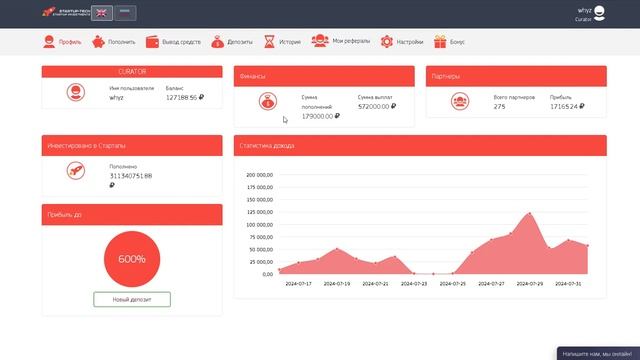This screenshot has width=640, height=360.
Task: Open the whyz user avatar icon
Action: [x=599, y=13]
